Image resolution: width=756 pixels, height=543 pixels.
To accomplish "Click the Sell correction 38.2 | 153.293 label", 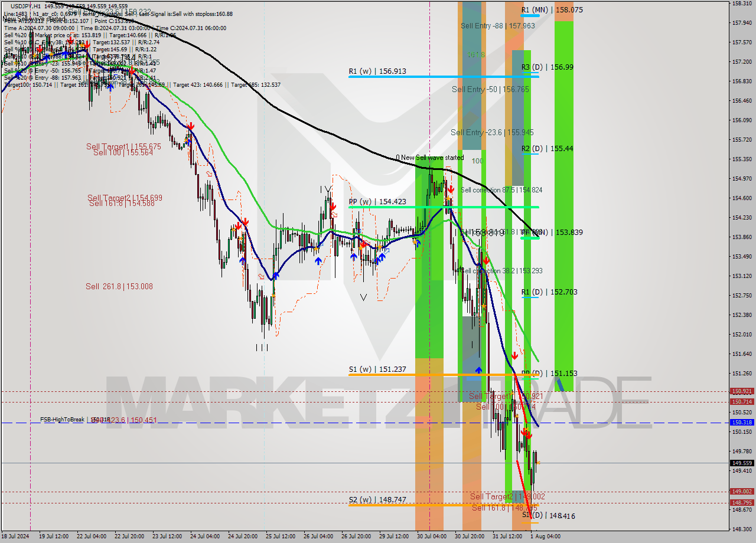I will [501, 271].
